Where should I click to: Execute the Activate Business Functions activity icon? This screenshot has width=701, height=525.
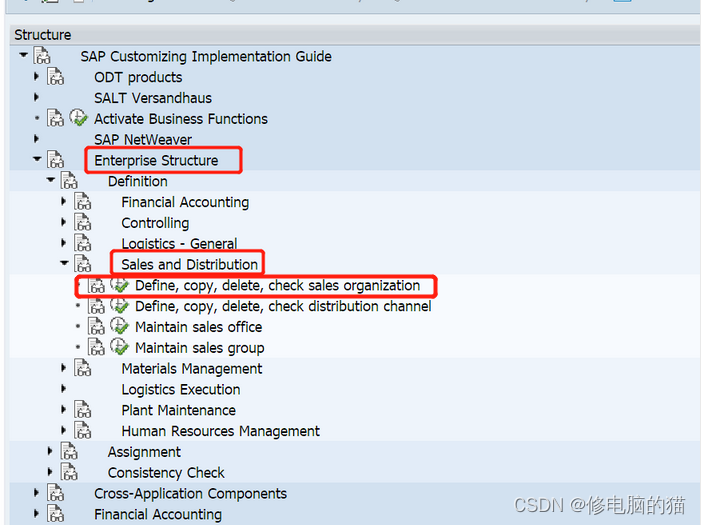(78, 118)
